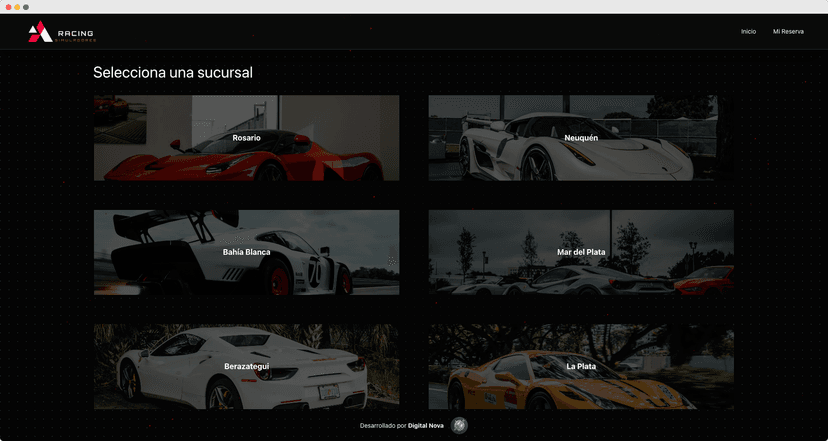Select Mar del Plata branch
828x441 pixels.
pos(581,252)
